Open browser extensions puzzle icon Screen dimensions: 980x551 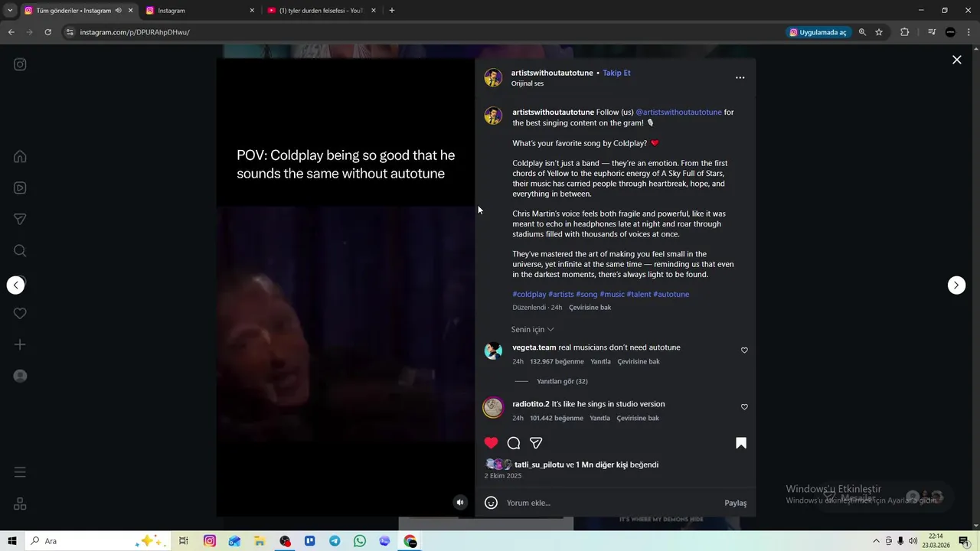click(904, 32)
